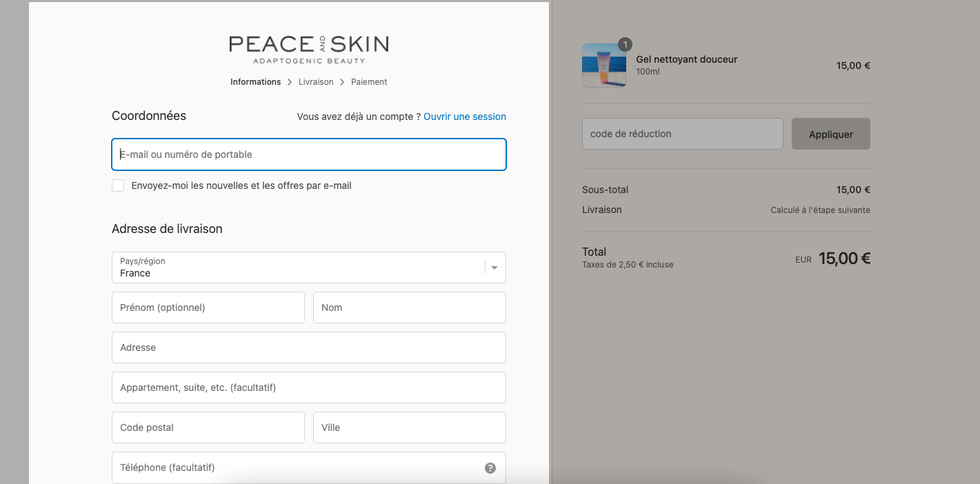Image resolution: width=980 pixels, height=484 pixels.
Task: Go to the Paiement breadcrumb step
Action: (x=369, y=82)
